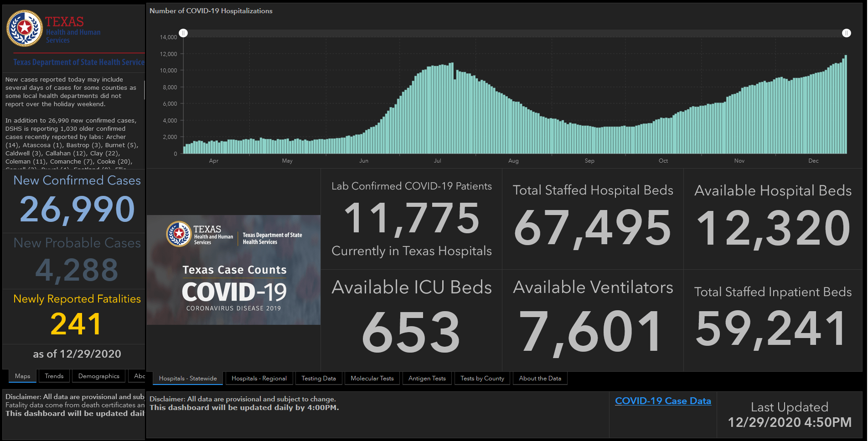Image resolution: width=868 pixels, height=441 pixels.
Task: Click the notes panel vertical scrollbar
Action: [x=144, y=90]
